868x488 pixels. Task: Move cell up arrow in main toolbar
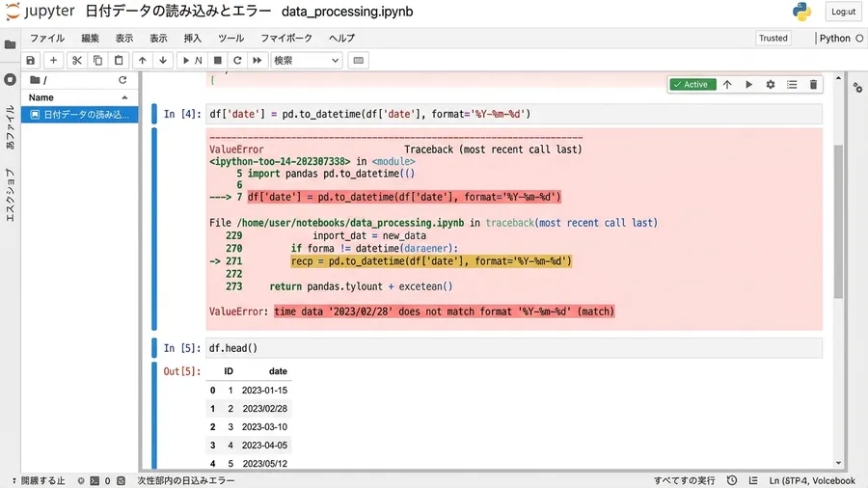pyautogui.click(x=143, y=61)
